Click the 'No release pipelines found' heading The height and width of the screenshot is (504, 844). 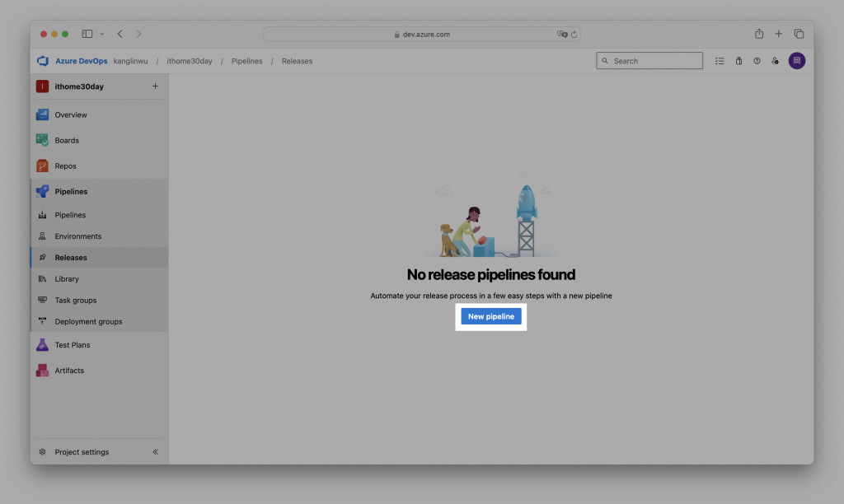491,274
